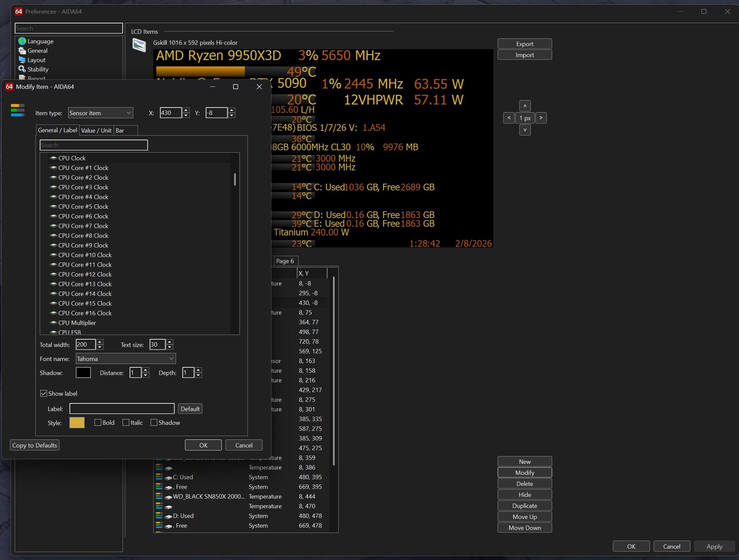This screenshot has height=560, width=739.
Task: Open the Item type dropdown
Action: 100,113
